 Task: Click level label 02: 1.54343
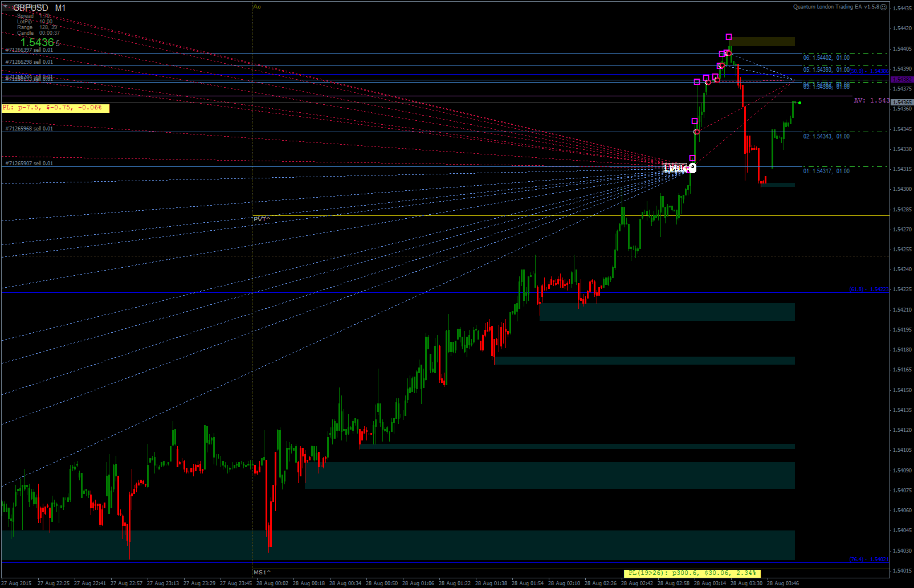(x=826, y=136)
